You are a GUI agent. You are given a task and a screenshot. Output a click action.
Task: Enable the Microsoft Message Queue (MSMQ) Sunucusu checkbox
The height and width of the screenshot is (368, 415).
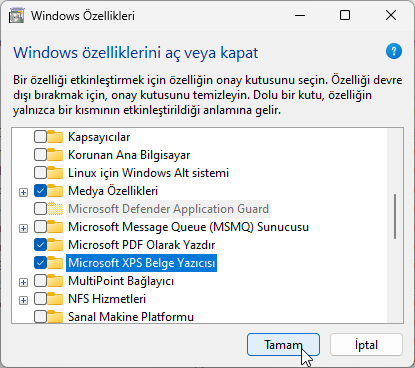click(40, 227)
